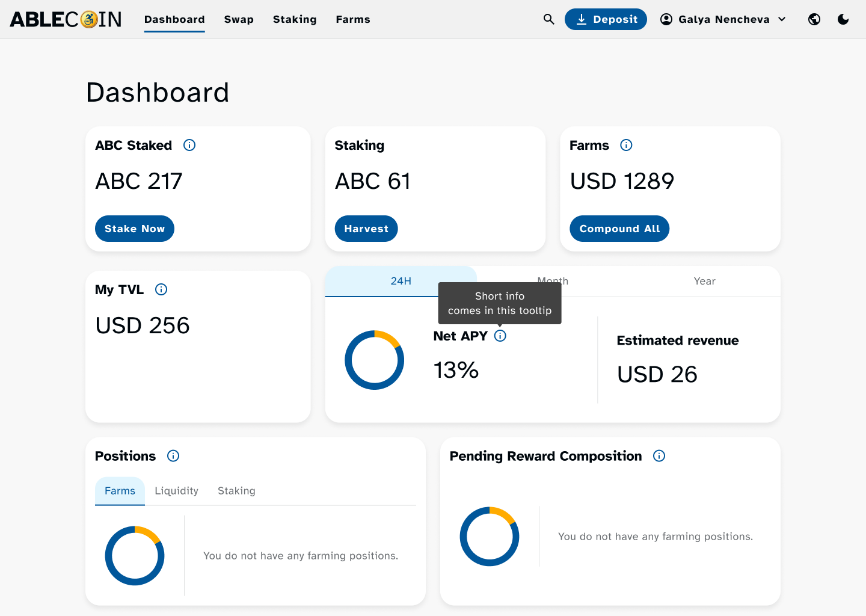Open the Swap page in navigation

(239, 19)
